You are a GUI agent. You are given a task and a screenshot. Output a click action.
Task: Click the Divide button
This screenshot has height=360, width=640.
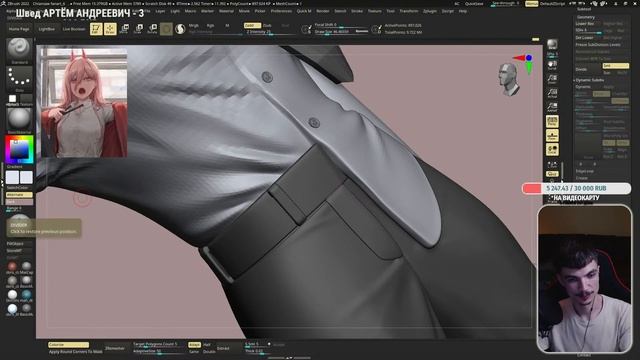click(582, 69)
